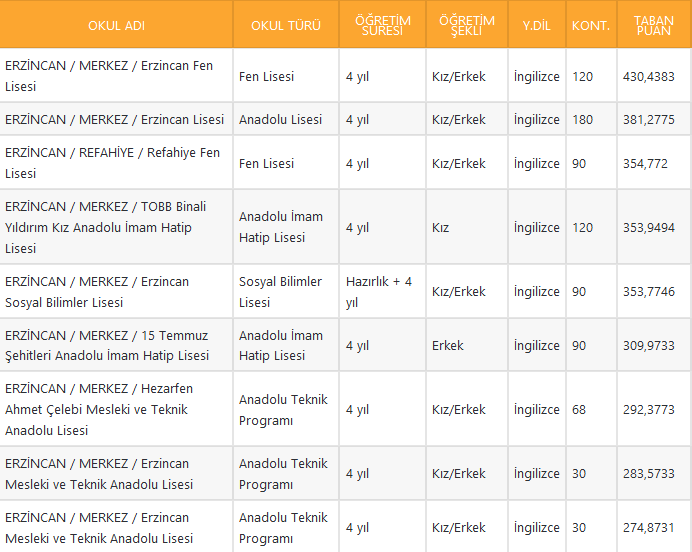The image size is (692, 552).
Task: Open Erzincan Fen Lisesi school entry
Action: pos(109,76)
